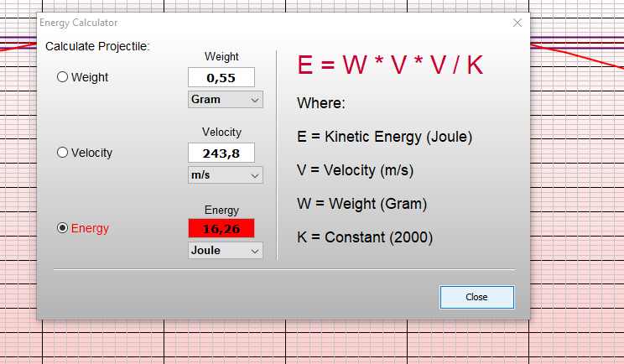Expand the m/s velocity unit dropdown

click(x=225, y=175)
